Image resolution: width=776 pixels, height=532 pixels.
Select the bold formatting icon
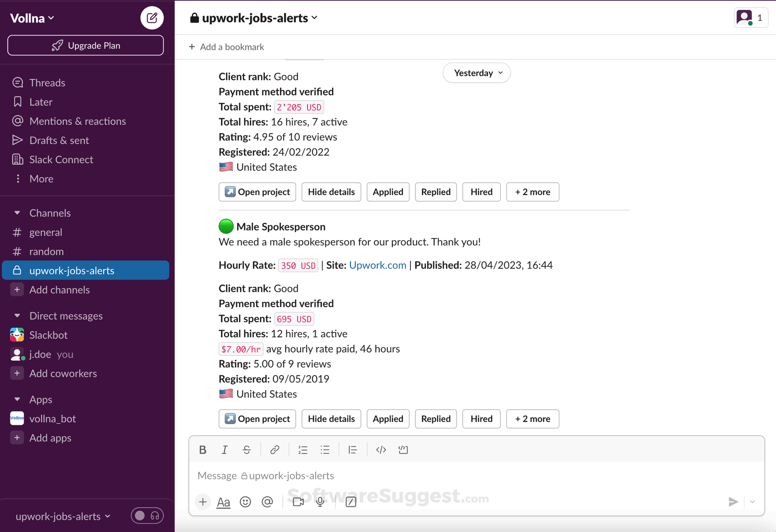pos(202,450)
